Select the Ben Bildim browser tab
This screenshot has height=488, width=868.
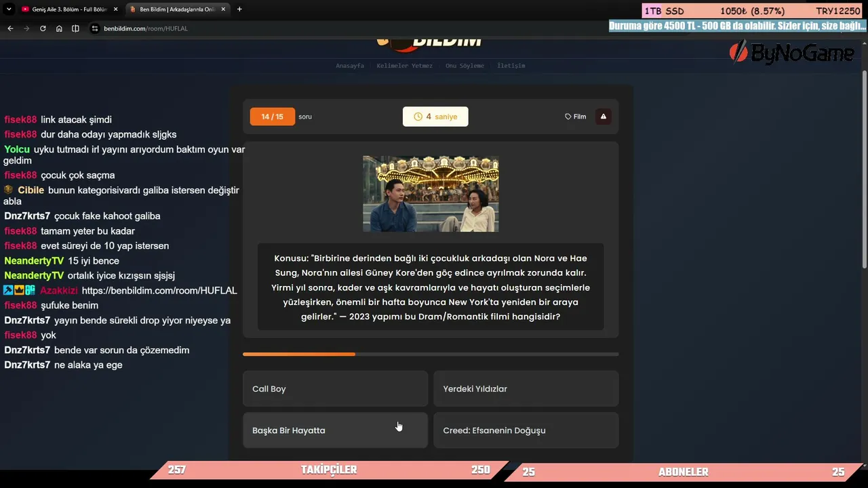[176, 9]
